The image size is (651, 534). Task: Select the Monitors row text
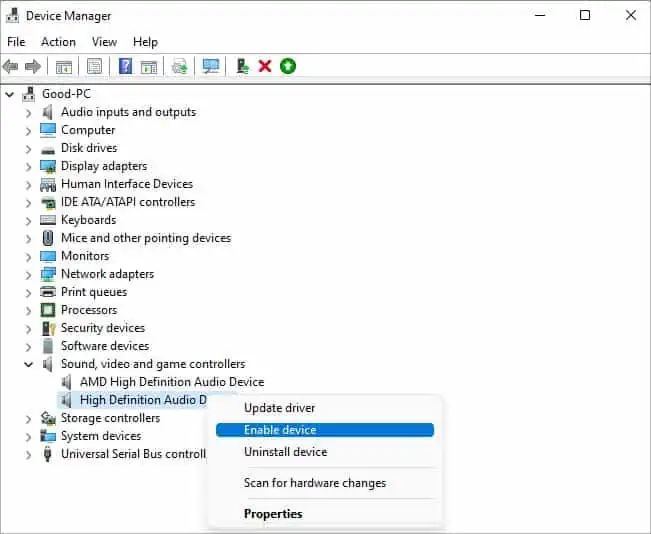coord(85,256)
